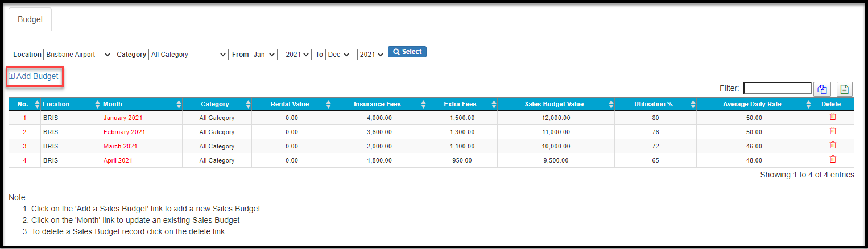Viewport: 868px width, 249px height.
Task: Click the blue Select search button
Action: click(407, 52)
